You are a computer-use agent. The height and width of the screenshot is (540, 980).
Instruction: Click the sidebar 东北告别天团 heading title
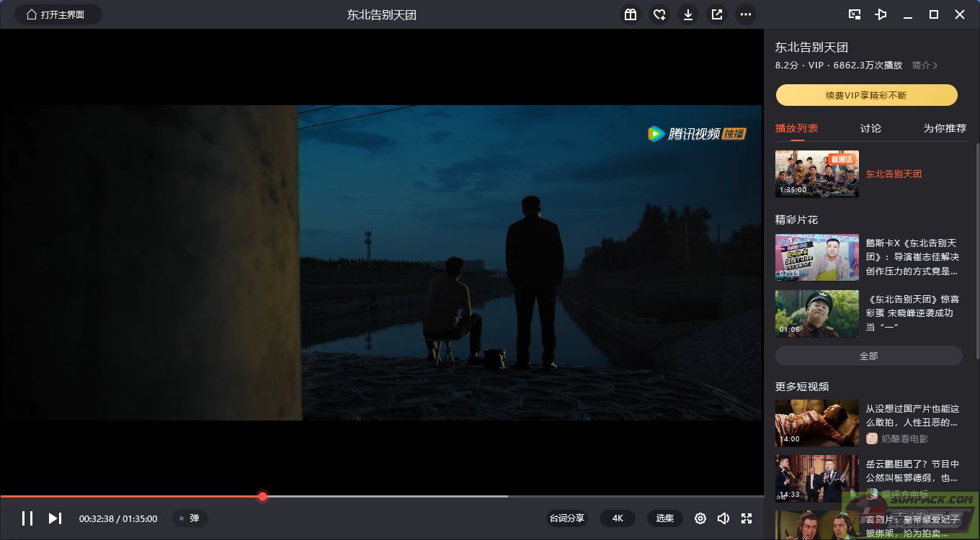tap(811, 48)
